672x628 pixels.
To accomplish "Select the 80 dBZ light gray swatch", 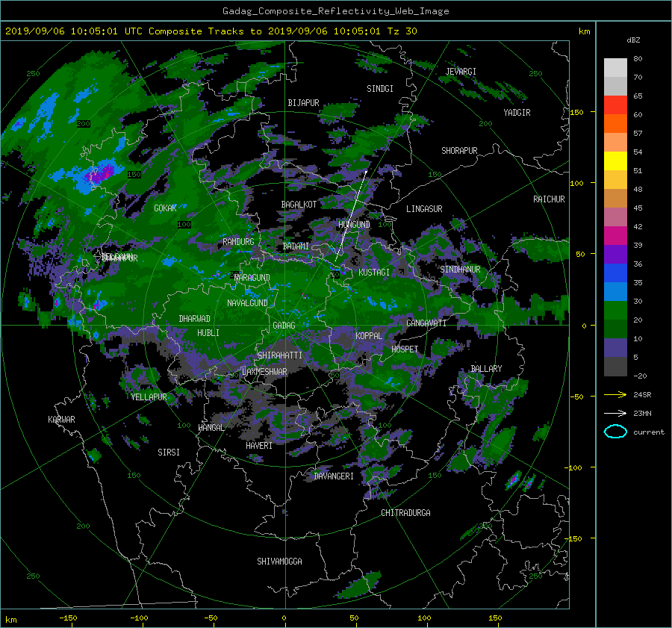I will [615, 67].
